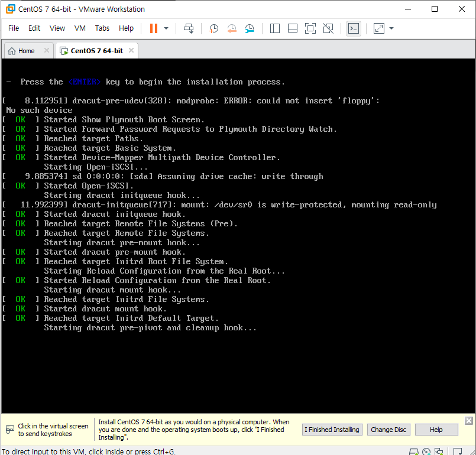Viewport: 476px width, 455px height.
Task: Enter full screen mode
Action: pos(310,28)
